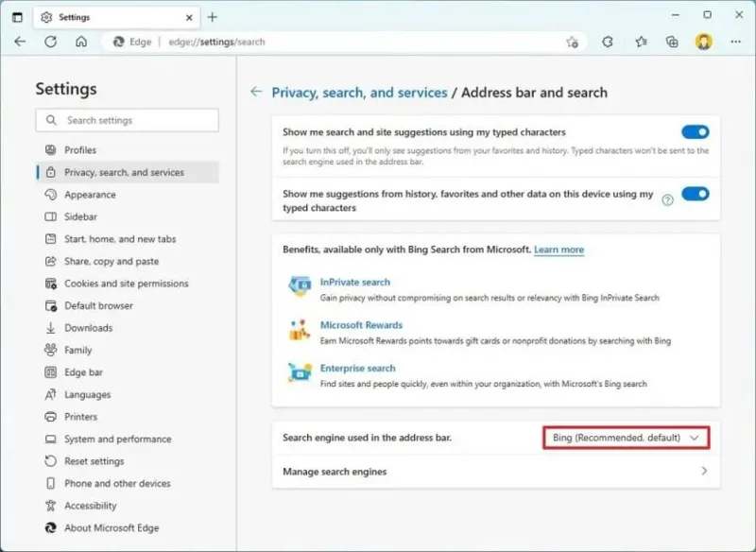Open Settings and more ellipsis menu

coord(735,42)
